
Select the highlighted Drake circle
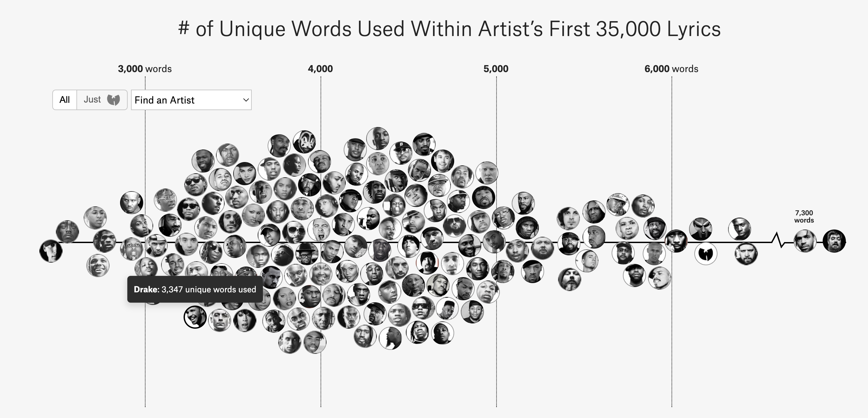pyautogui.click(x=195, y=317)
